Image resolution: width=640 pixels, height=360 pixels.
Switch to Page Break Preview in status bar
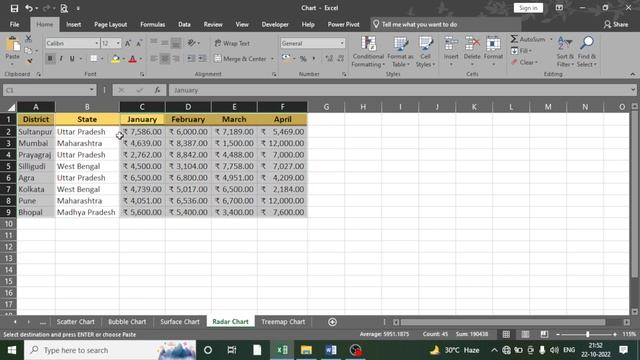[x=544, y=334]
